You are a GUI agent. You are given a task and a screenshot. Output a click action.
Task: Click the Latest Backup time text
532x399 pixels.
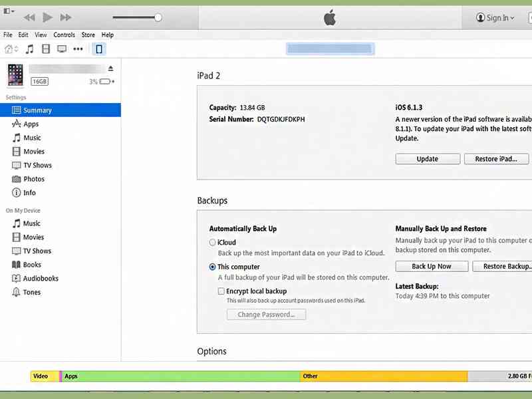(x=442, y=296)
